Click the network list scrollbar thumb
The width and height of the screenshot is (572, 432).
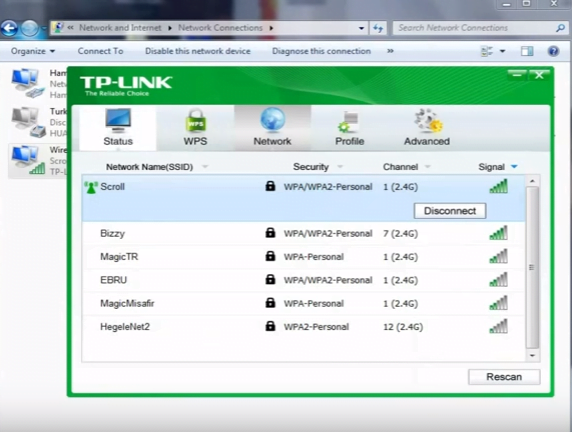[x=532, y=267]
